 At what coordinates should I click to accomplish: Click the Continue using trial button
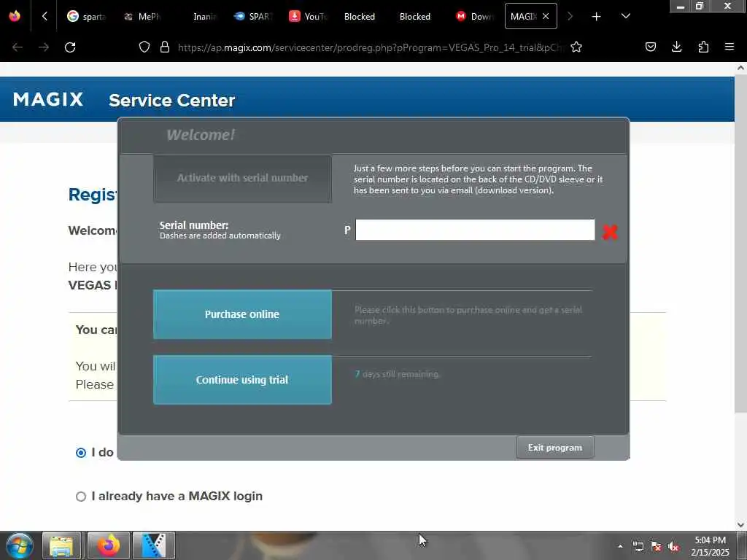click(x=242, y=379)
